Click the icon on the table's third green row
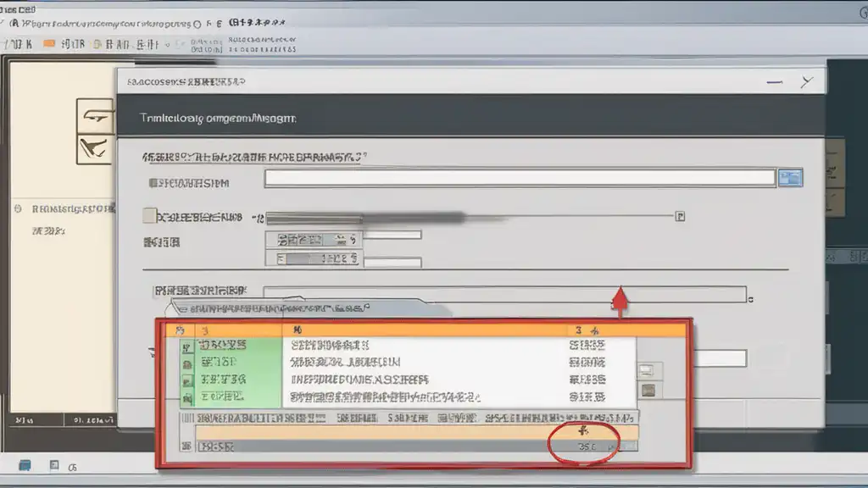Image resolution: width=868 pixels, height=488 pixels. click(x=187, y=381)
